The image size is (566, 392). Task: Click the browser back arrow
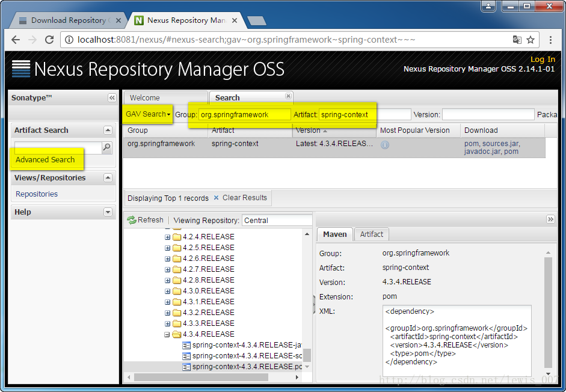[x=16, y=40]
